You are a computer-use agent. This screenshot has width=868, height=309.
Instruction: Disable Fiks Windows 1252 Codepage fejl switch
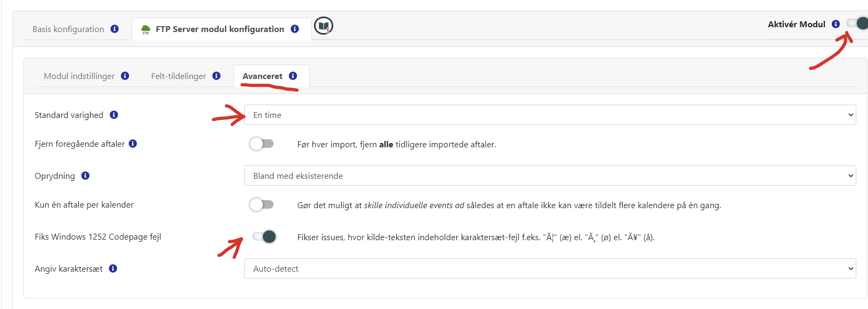[x=264, y=236]
